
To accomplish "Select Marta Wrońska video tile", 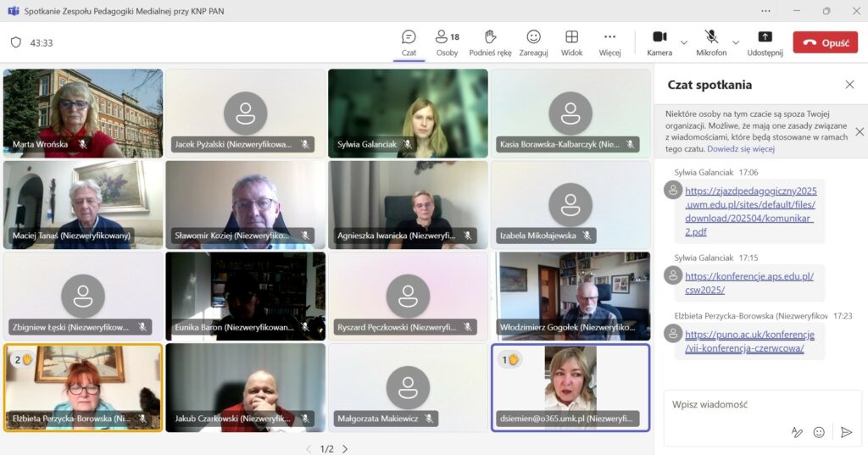I will click(x=83, y=114).
